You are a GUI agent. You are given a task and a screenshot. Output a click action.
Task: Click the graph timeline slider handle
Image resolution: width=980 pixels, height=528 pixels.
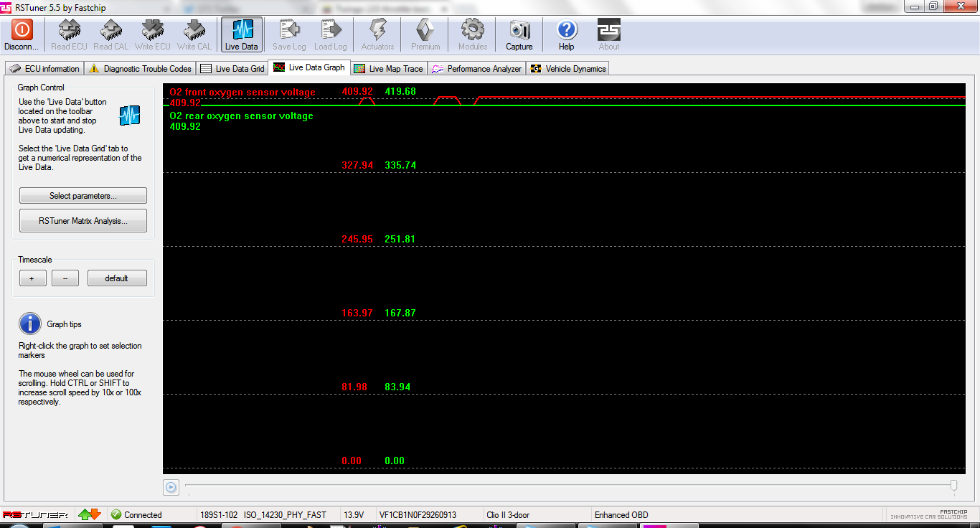[x=953, y=486]
